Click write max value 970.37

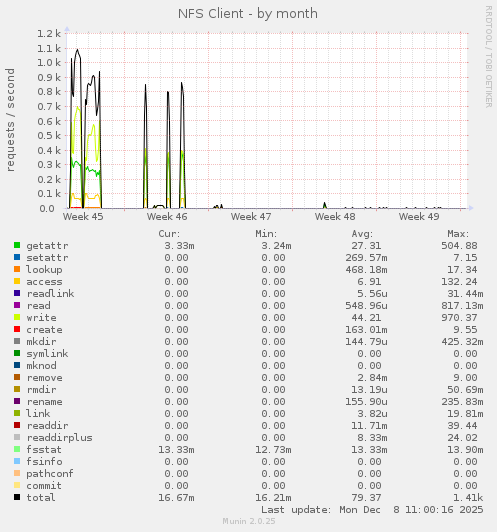pos(459,318)
